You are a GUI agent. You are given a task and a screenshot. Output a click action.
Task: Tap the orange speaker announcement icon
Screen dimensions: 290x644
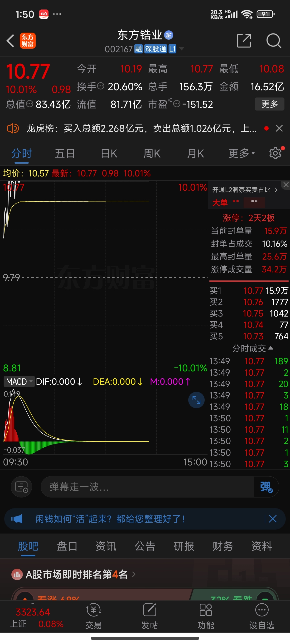coord(13,128)
